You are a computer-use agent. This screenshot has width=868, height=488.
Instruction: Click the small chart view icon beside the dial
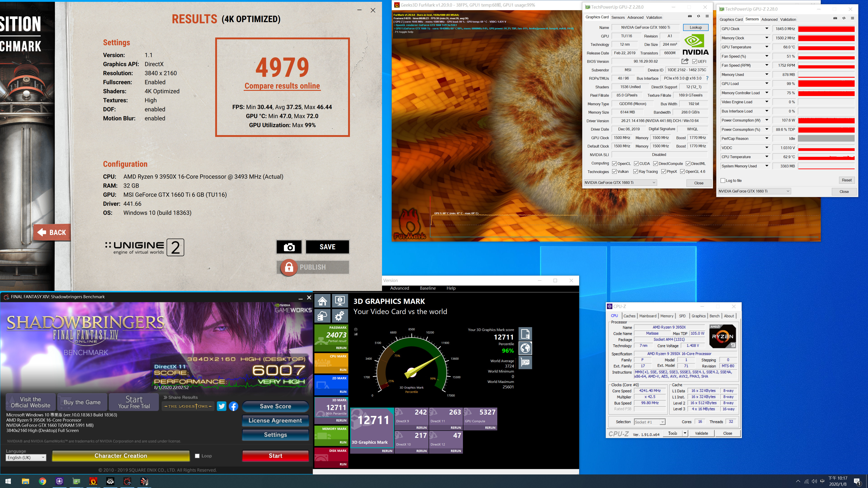click(356, 334)
